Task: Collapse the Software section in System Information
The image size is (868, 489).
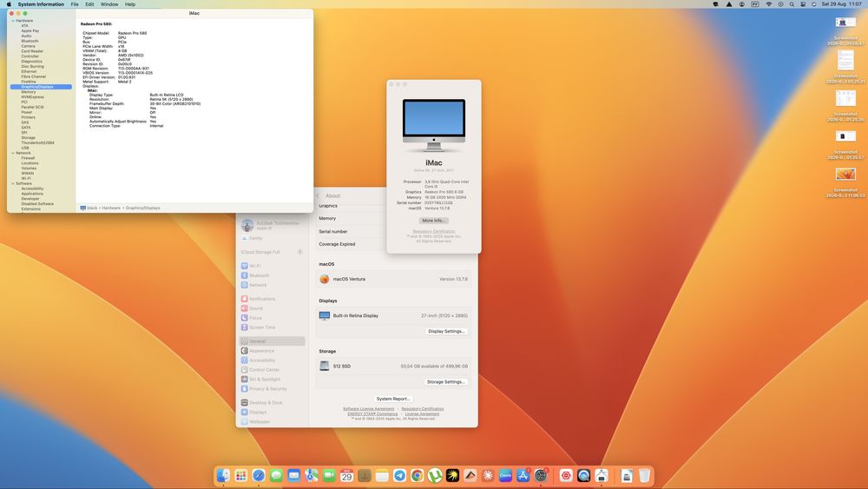Action: click(13, 183)
